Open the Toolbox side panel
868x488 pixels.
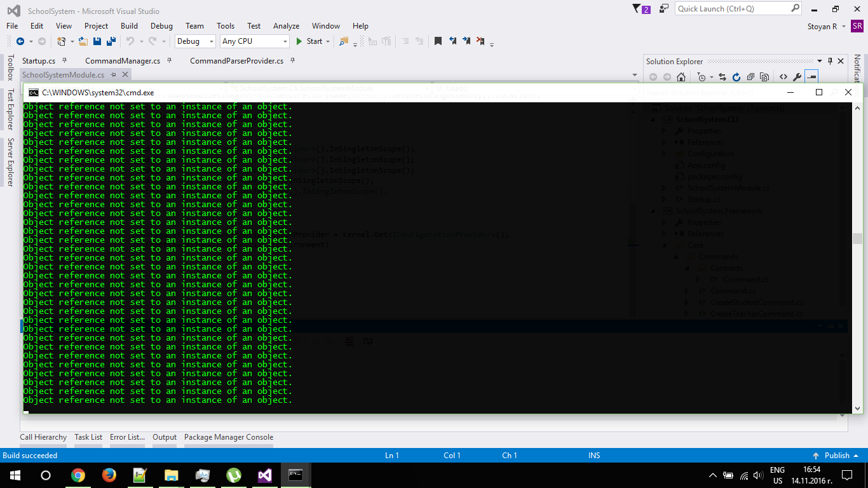point(10,67)
